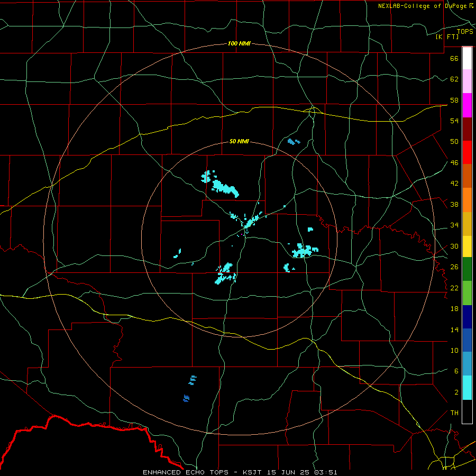This screenshot has height=476, width=476.
Task: Click the dark orange legend swatch
Action: coord(467,176)
